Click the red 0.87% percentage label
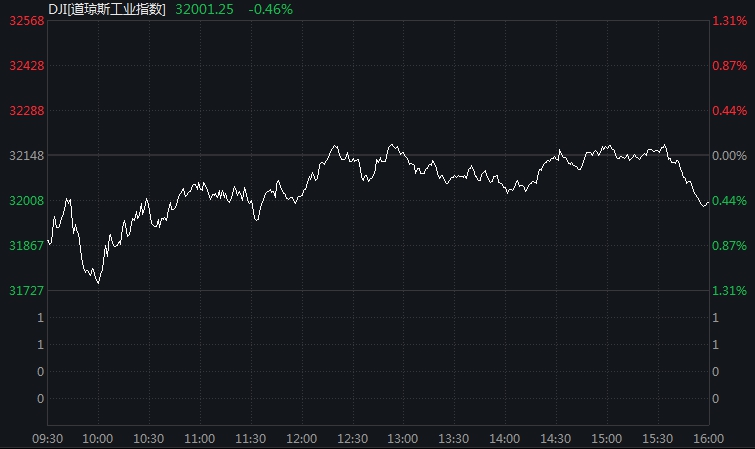 point(728,66)
